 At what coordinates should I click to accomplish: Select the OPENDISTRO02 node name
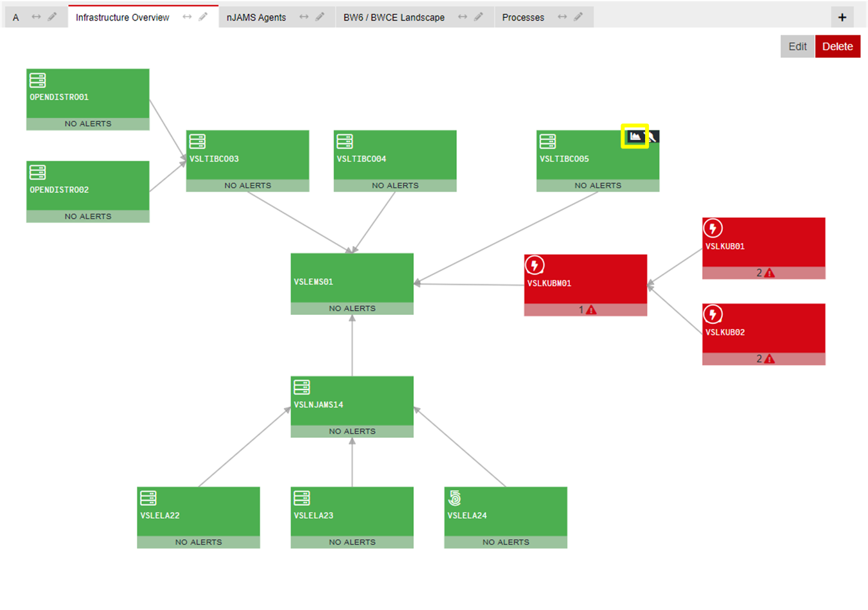[59, 190]
